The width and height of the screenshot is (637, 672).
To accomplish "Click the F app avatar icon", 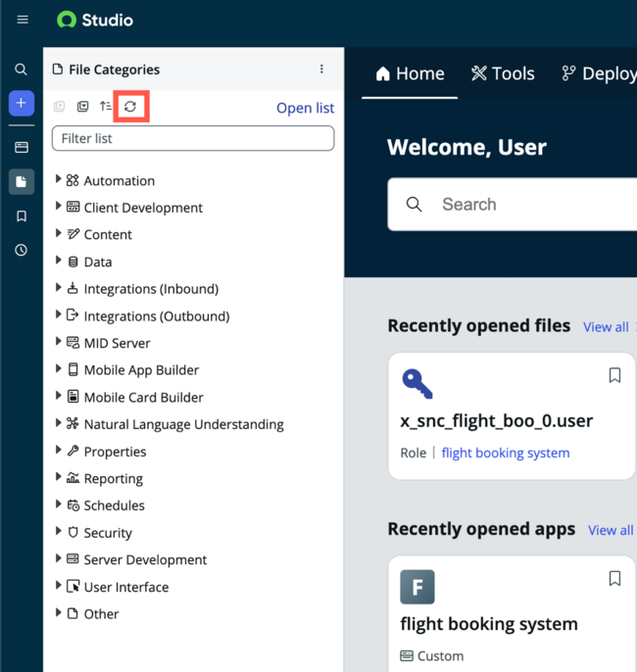I will 417,587.
